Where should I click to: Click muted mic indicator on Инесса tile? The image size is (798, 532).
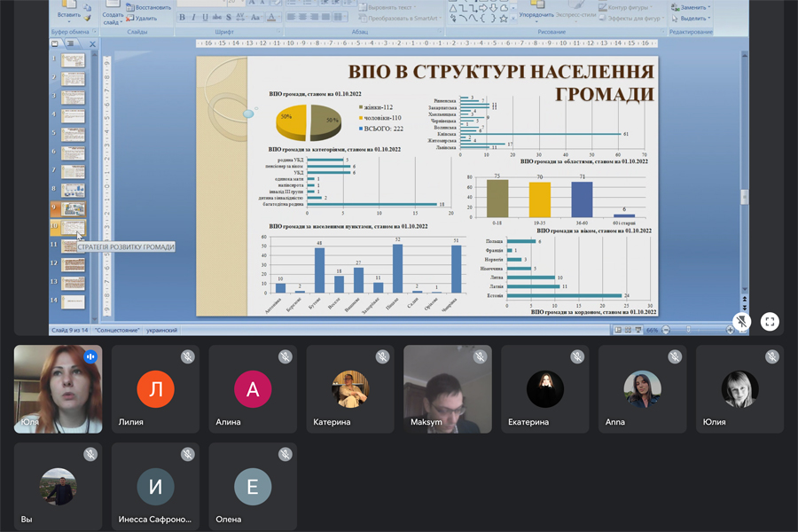188,454
